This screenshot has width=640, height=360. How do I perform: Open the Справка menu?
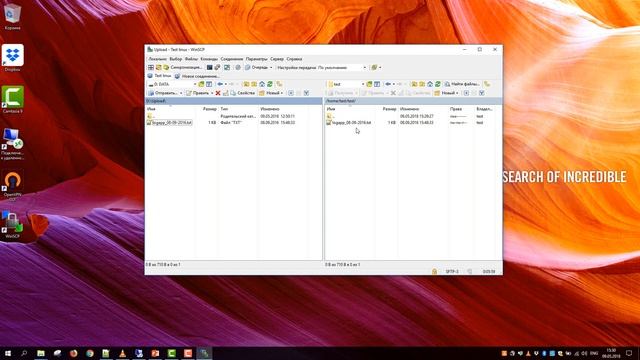click(x=294, y=59)
